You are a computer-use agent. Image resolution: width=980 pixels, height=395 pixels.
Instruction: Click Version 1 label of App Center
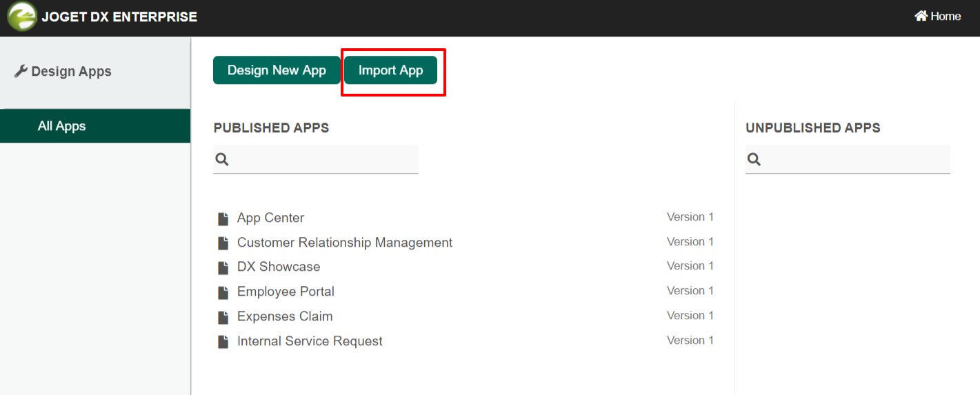tap(690, 217)
